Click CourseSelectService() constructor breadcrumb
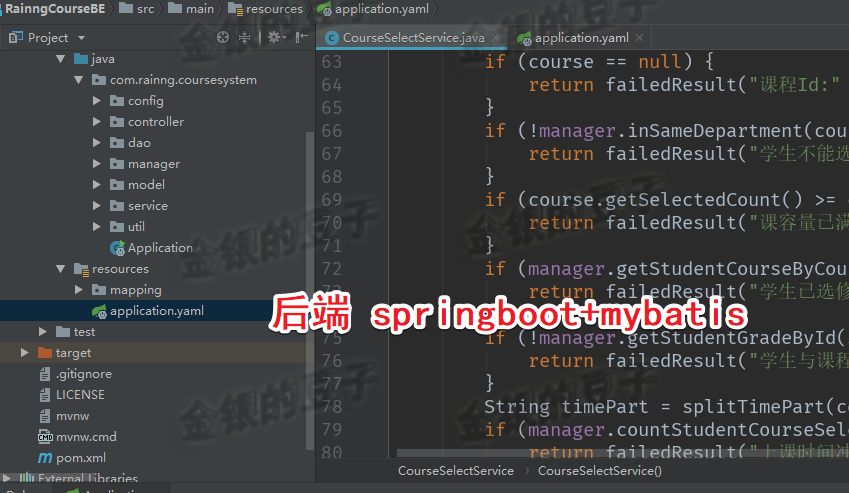 [599, 471]
